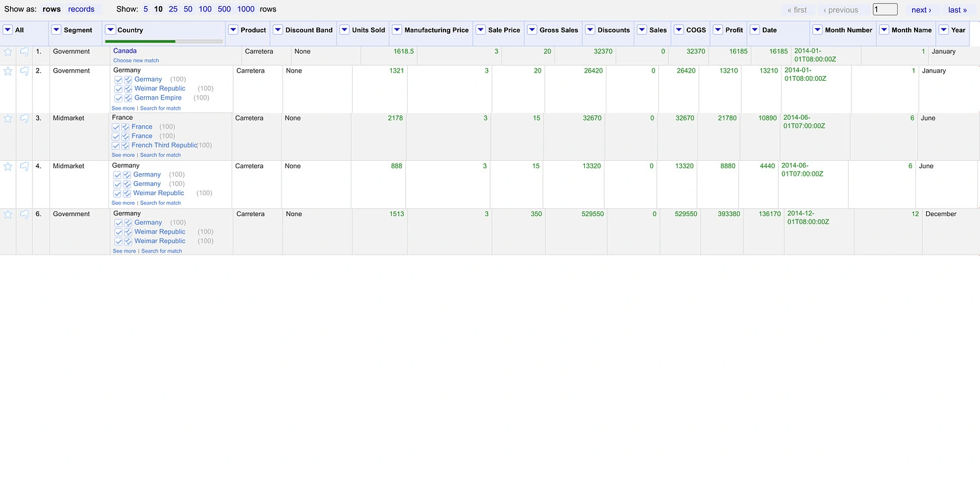Open the Product column dropdown
The height and width of the screenshot is (478, 980).
(x=233, y=30)
